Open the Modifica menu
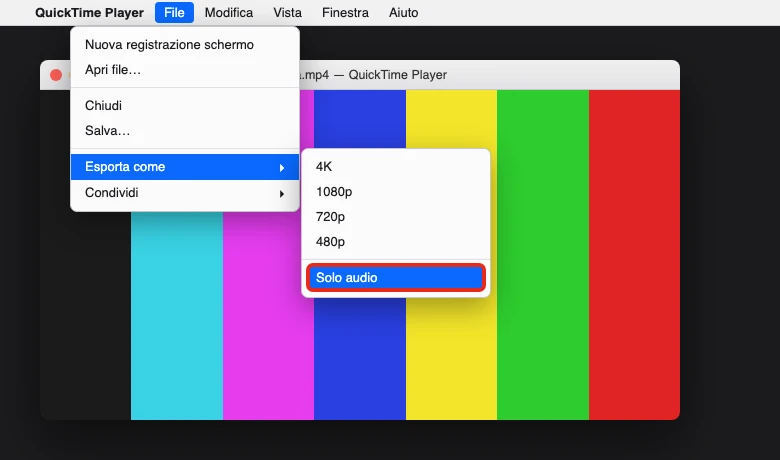 click(x=229, y=12)
